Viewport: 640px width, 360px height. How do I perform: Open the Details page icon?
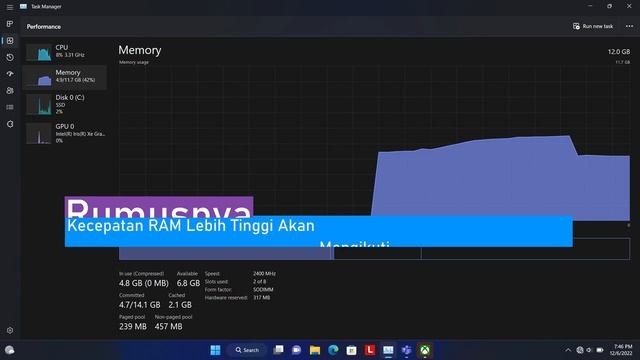pos(10,107)
